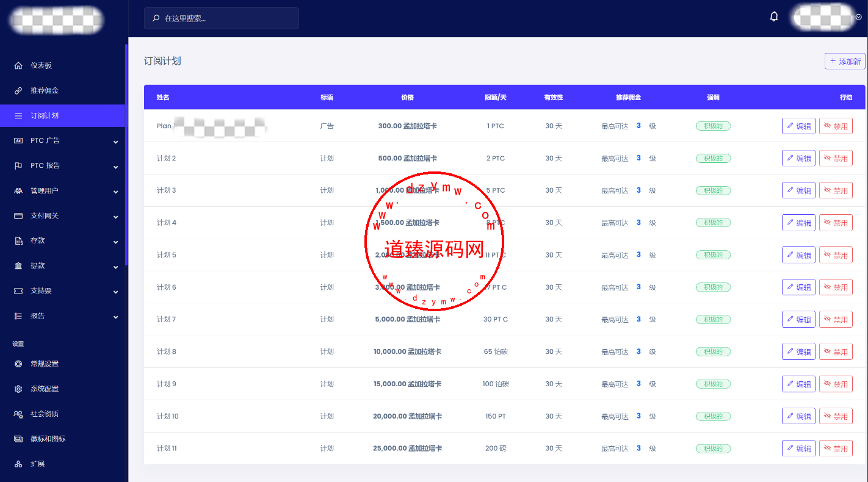
Task: Click the sidebar scrollbar
Action: (126, 154)
